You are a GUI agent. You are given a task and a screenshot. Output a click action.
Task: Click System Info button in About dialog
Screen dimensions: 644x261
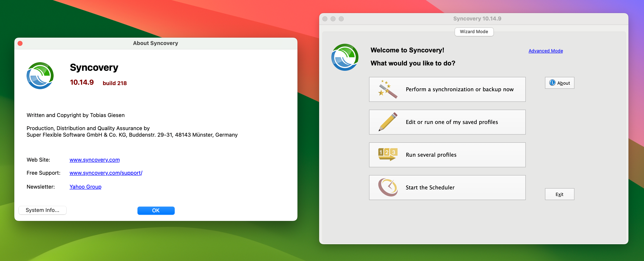[42, 210]
